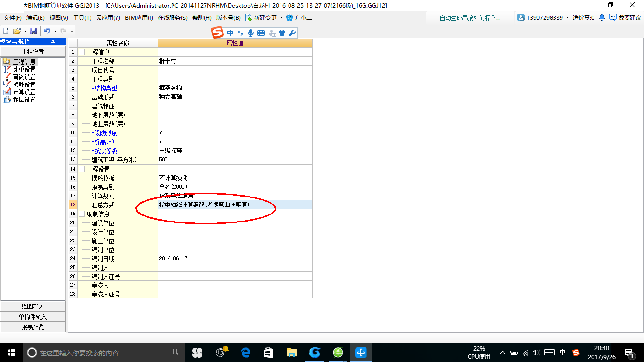The image size is (644, 362).
Task: Select 弯钩设置 in the navigation tree
Action: pyautogui.click(x=24, y=77)
